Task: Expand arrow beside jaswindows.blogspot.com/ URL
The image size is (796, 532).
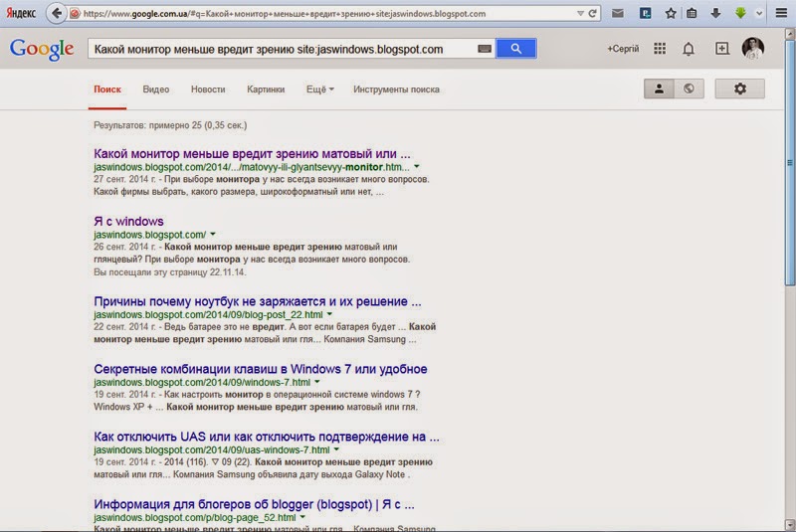Action: click(213, 235)
